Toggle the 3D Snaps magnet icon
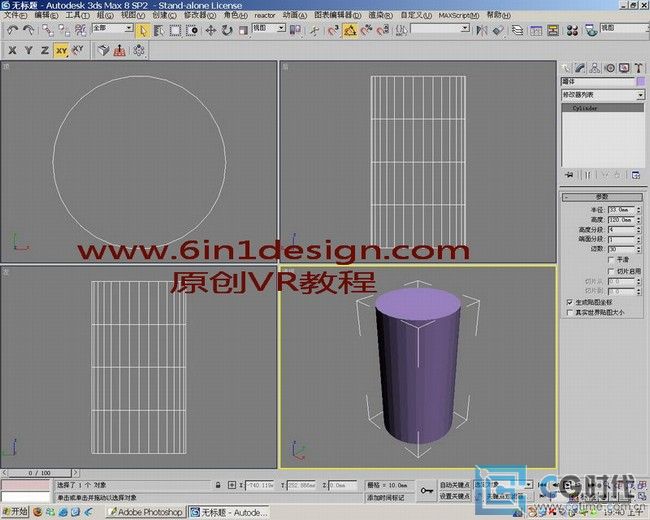This screenshot has height=520, width=650. coord(334,30)
